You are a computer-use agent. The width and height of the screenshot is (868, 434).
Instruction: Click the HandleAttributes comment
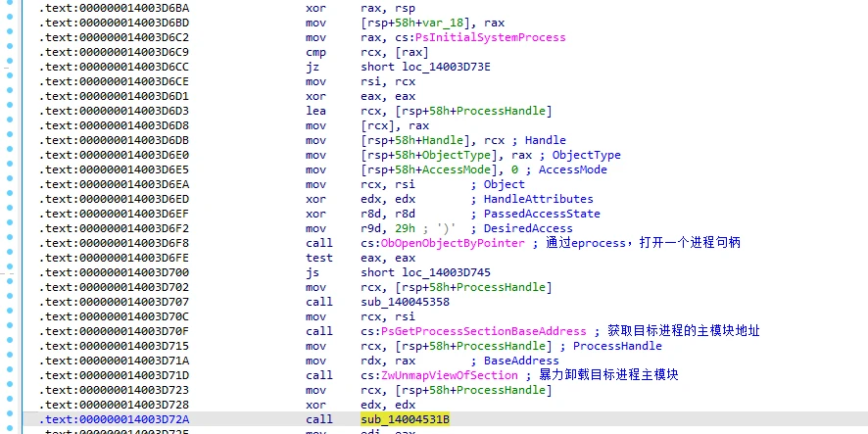click(x=532, y=199)
